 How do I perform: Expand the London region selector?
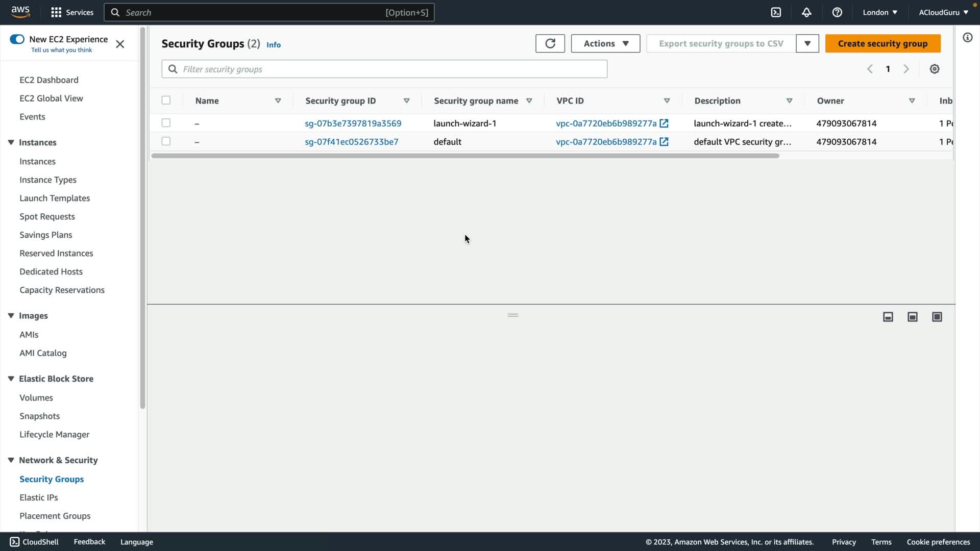[879, 12]
